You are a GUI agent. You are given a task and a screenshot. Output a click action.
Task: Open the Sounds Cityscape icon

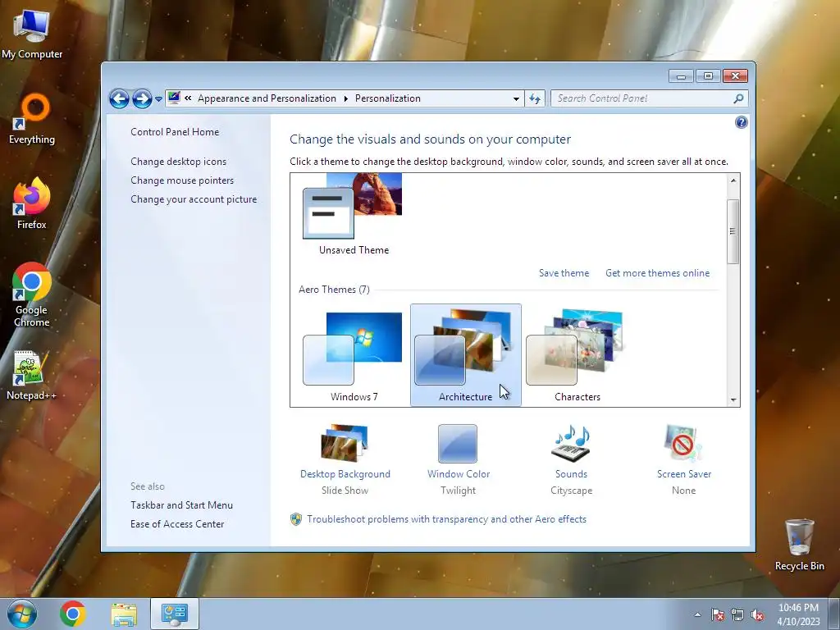tap(571, 444)
